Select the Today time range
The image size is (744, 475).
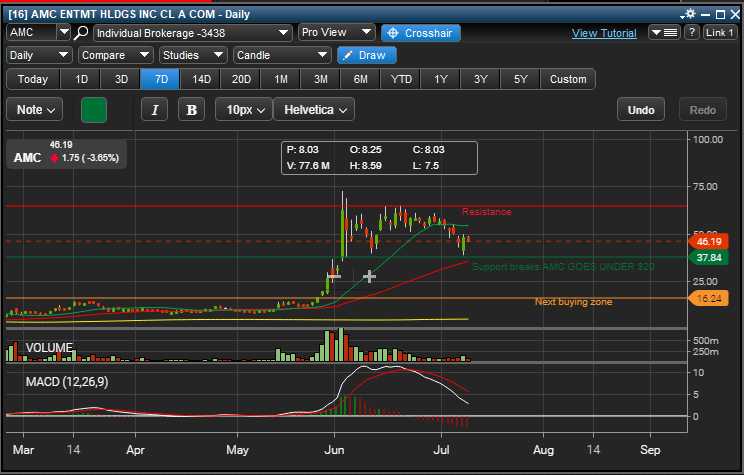coord(33,79)
